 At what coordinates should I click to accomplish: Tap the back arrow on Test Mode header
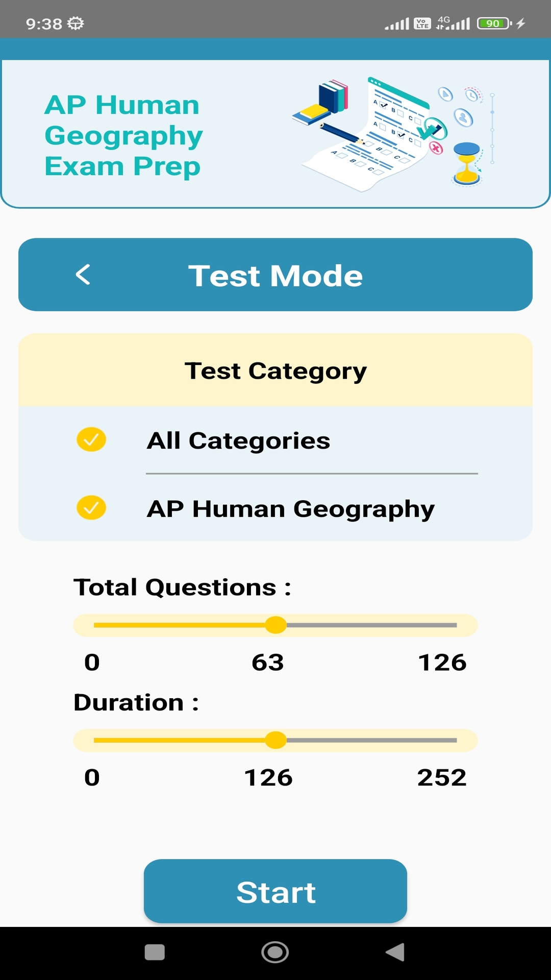coord(83,275)
